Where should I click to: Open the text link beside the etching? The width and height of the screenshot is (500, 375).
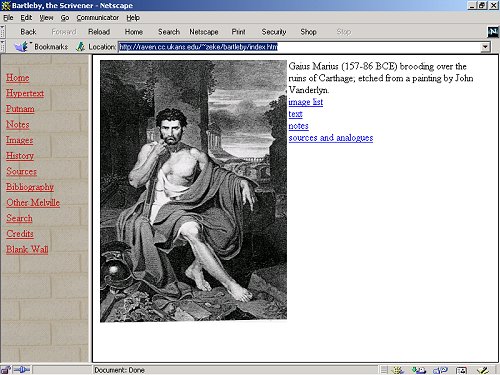[295, 114]
